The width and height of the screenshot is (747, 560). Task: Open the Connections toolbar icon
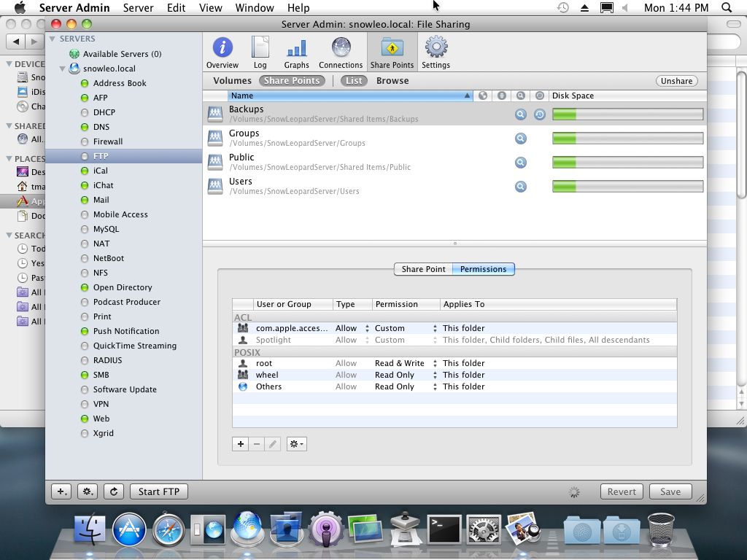click(341, 52)
